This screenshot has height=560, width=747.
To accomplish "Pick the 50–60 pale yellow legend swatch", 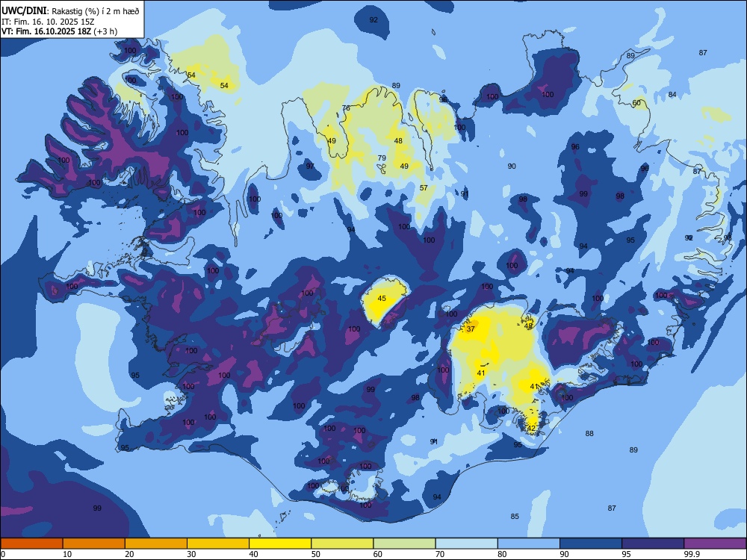I will click(x=342, y=544).
